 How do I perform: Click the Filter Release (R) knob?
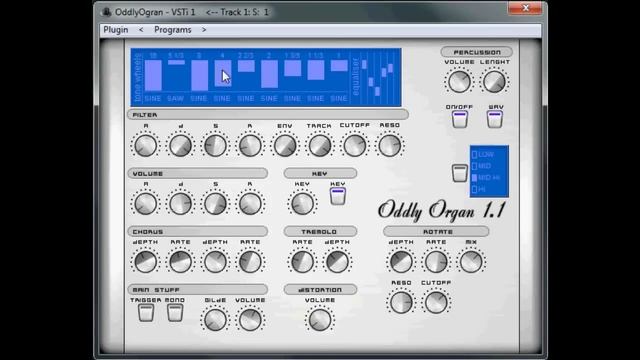(250, 145)
